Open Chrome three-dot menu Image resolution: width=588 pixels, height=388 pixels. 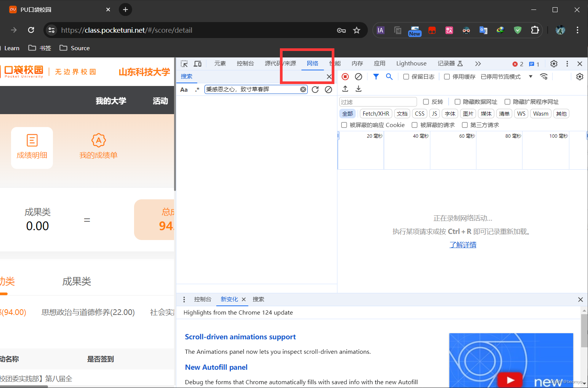pos(577,30)
